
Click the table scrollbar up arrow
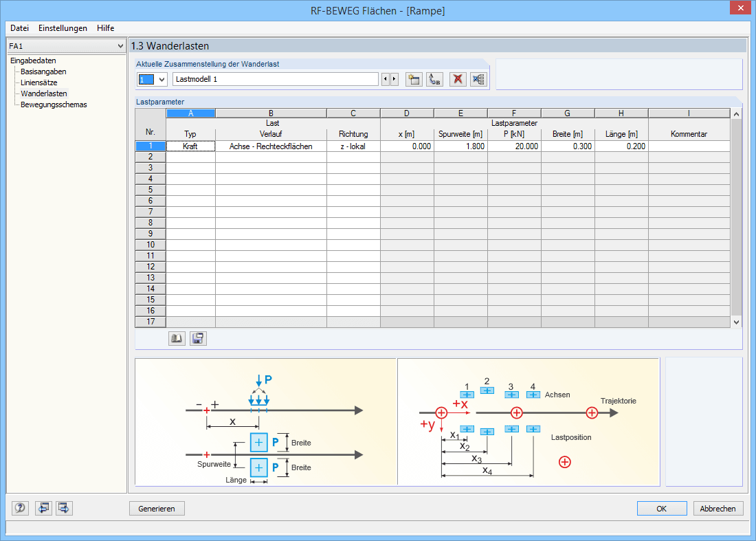coord(736,114)
